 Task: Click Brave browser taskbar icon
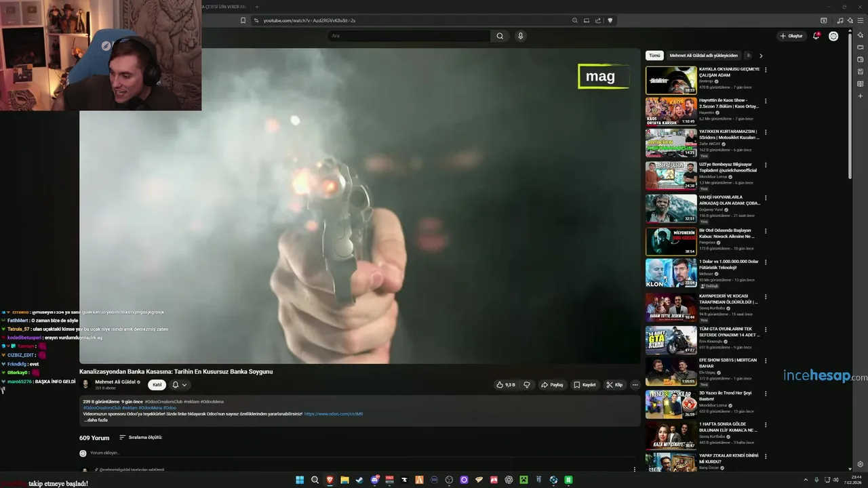tap(330, 480)
